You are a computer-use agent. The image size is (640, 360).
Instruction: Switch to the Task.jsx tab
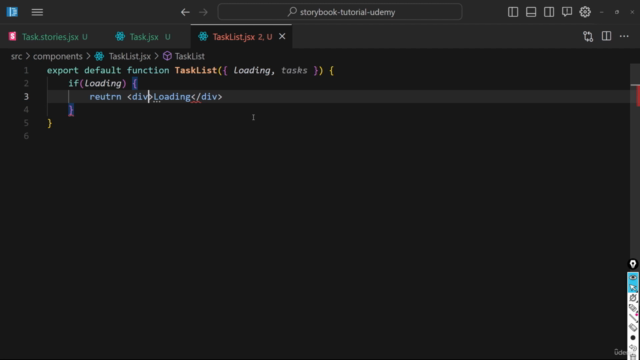(x=144, y=37)
